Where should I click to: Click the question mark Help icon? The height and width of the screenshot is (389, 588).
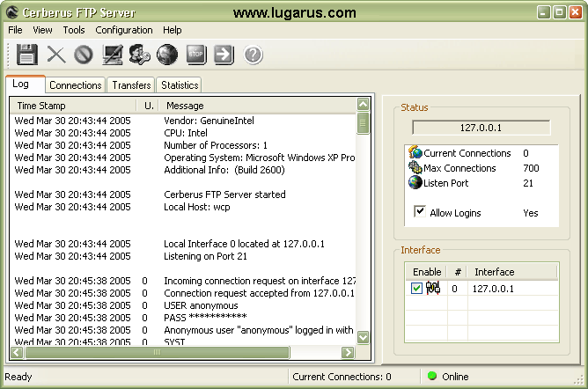(x=254, y=55)
